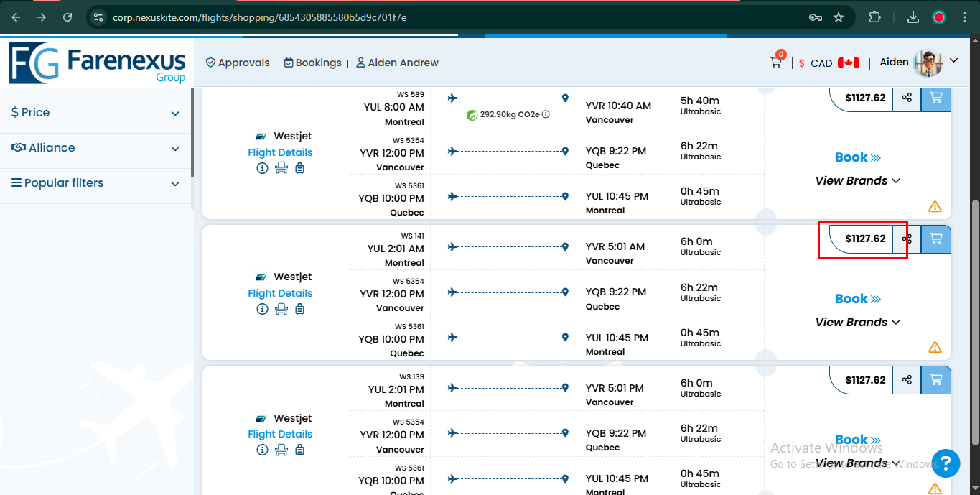Expand the Price filter section
Screen dimensions: 980x495
pos(96,113)
